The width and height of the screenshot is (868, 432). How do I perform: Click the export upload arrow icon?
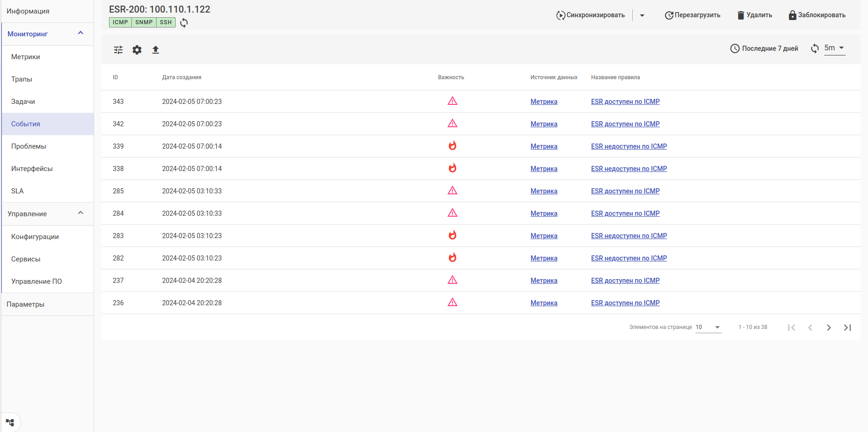156,50
